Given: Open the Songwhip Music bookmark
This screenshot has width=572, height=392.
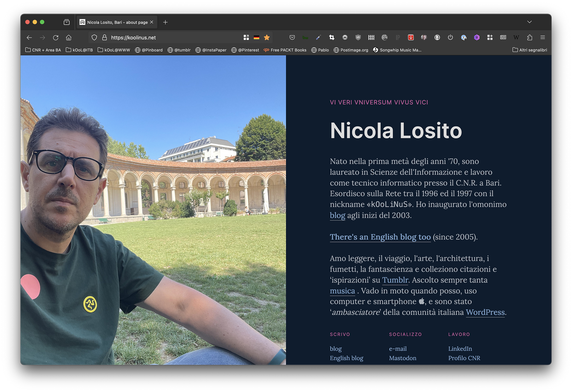Looking at the screenshot, I should pos(397,50).
